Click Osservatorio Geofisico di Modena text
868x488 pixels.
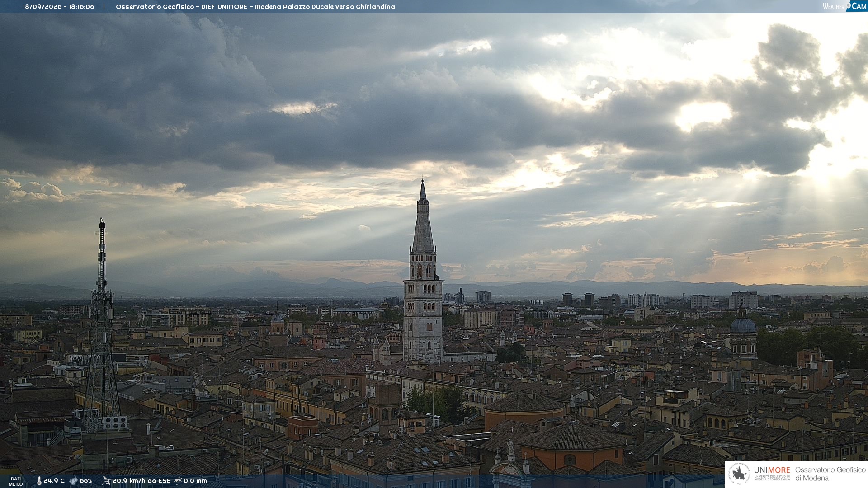pyautogui.click(x=830, y=474)
